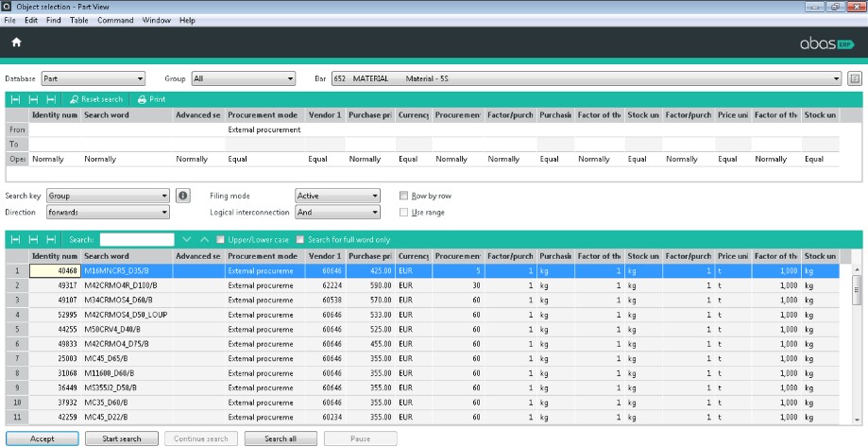Click the Start search button
Viewport: 868px width, 447px height.
pyautogui.click(x=122, y=438)
